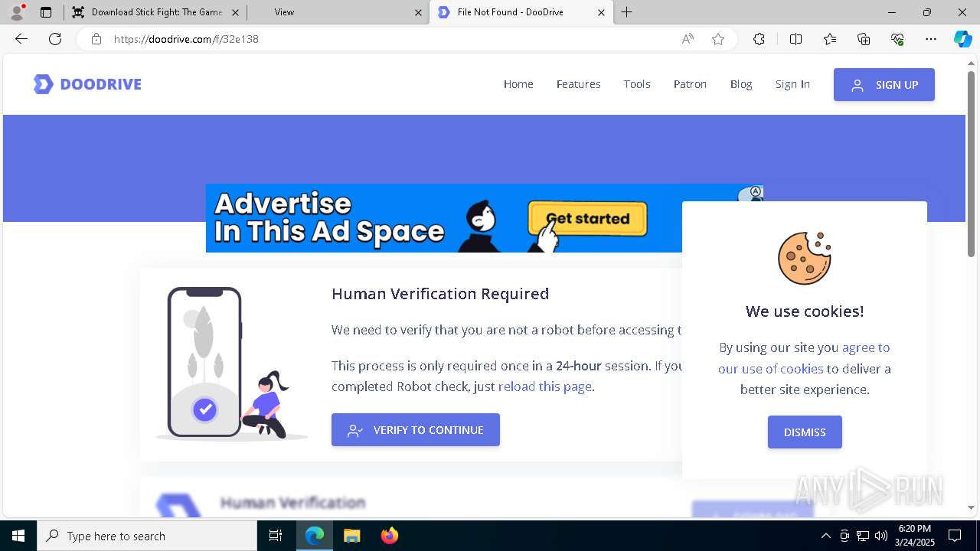Show hidden system tray icons
Viewport: 980px width, 551px height.
click(825, 536)
